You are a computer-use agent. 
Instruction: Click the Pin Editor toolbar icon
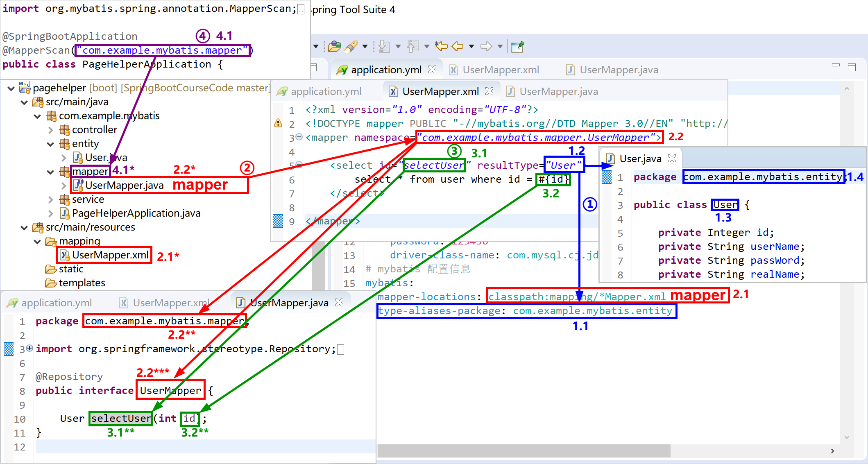tap(517, 46)
